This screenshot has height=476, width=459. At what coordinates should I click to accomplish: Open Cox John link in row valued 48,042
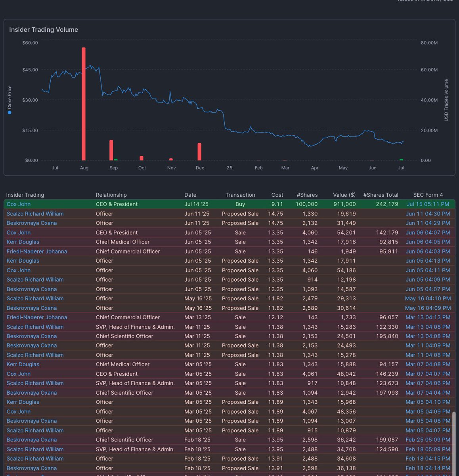19,374
